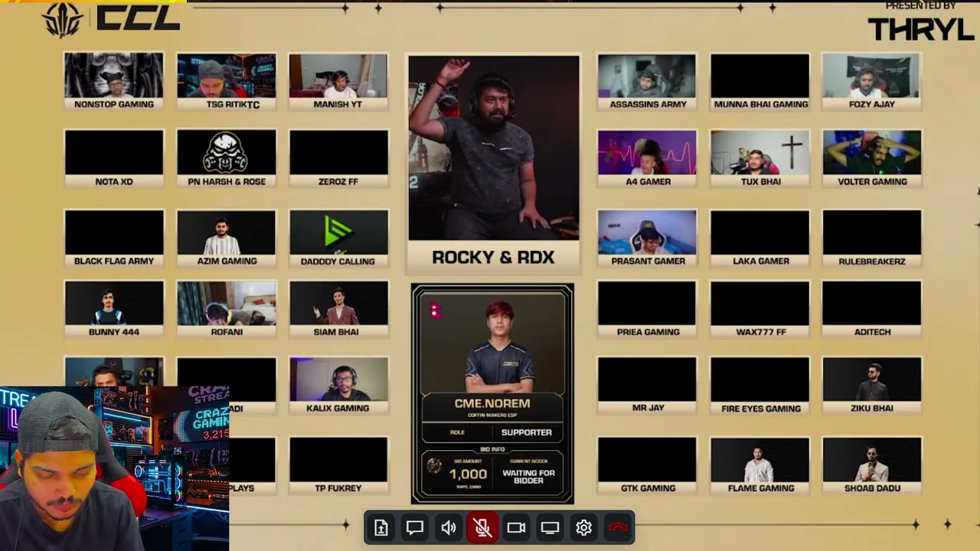Open the chat panel from call toolbar
Image resolution: width=980 pixels, height=551 pixels.
(x=415, y=527)
